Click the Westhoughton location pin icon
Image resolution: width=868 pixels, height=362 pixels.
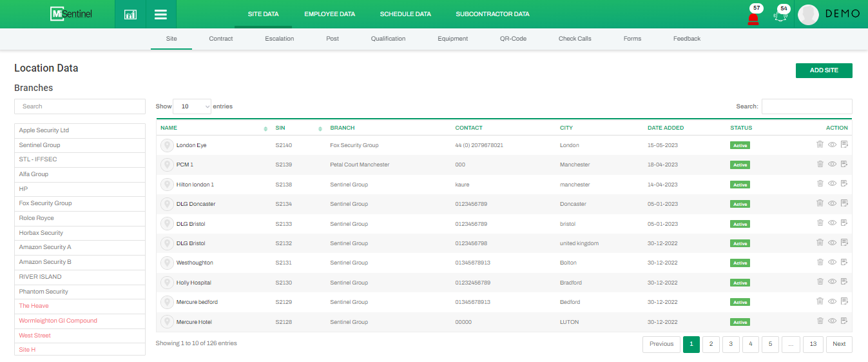pos(167,263)
